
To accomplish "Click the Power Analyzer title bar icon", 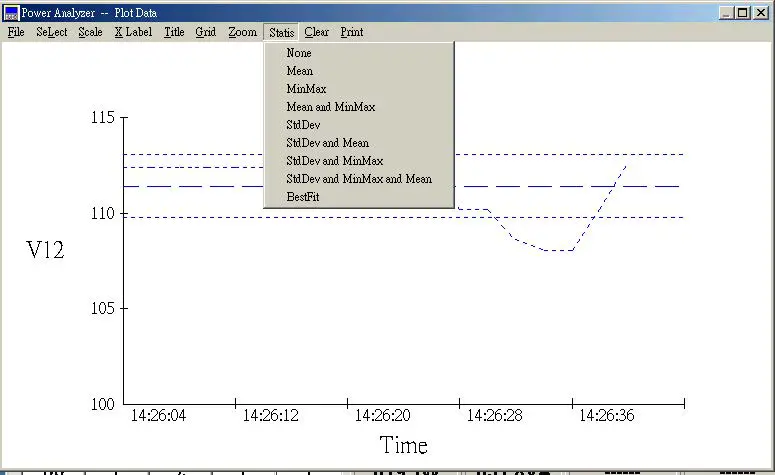I will pyautogui.click(x=11, y=13).
